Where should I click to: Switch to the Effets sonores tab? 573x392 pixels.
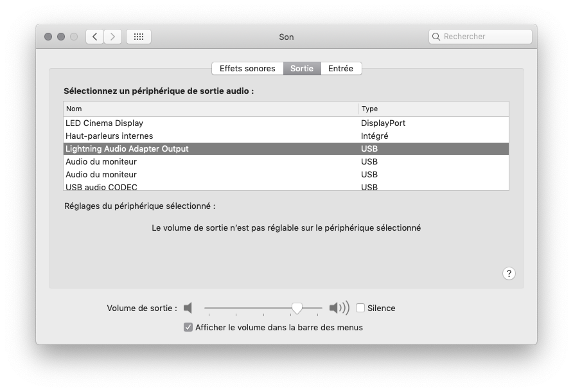247,68
